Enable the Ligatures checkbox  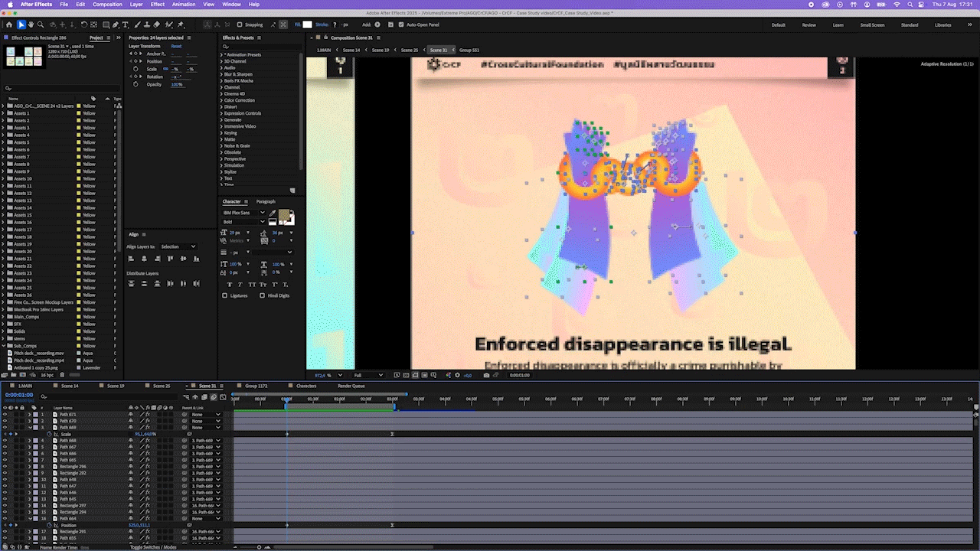point(224,295)
